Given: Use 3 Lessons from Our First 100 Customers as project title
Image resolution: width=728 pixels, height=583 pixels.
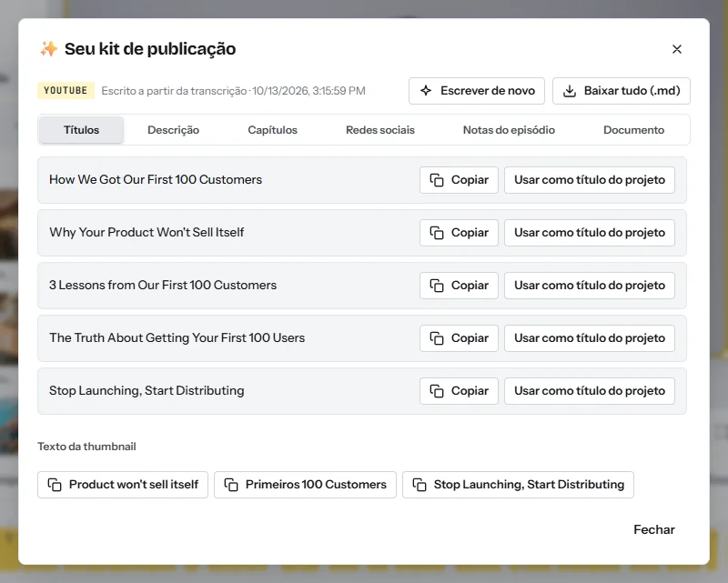Looking at the screenshot, I should point(590,286).
